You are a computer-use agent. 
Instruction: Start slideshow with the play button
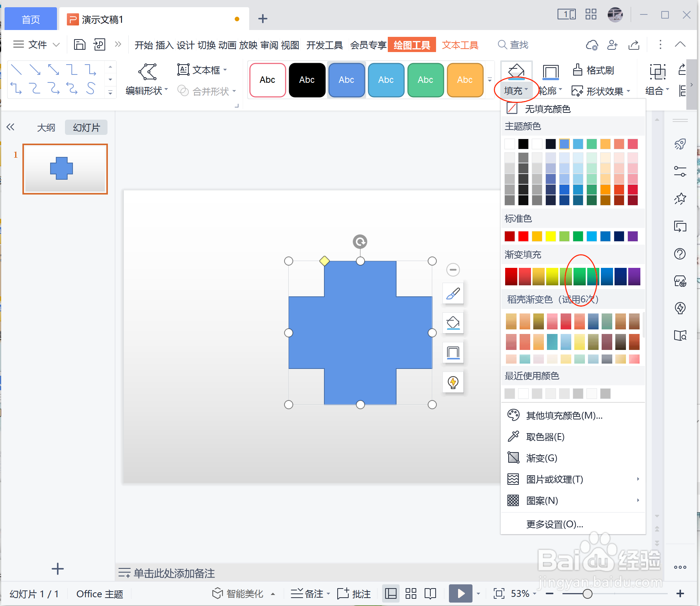pos(461,593)
